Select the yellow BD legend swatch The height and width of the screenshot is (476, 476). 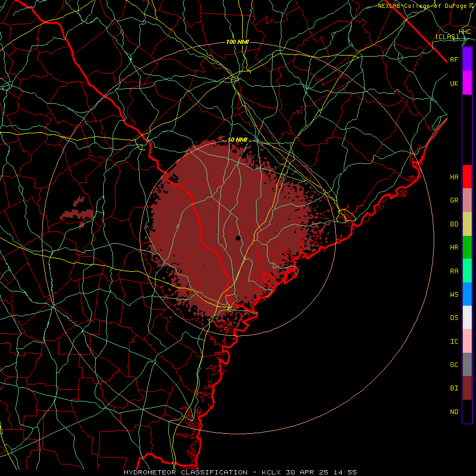(x=467, y=224)
